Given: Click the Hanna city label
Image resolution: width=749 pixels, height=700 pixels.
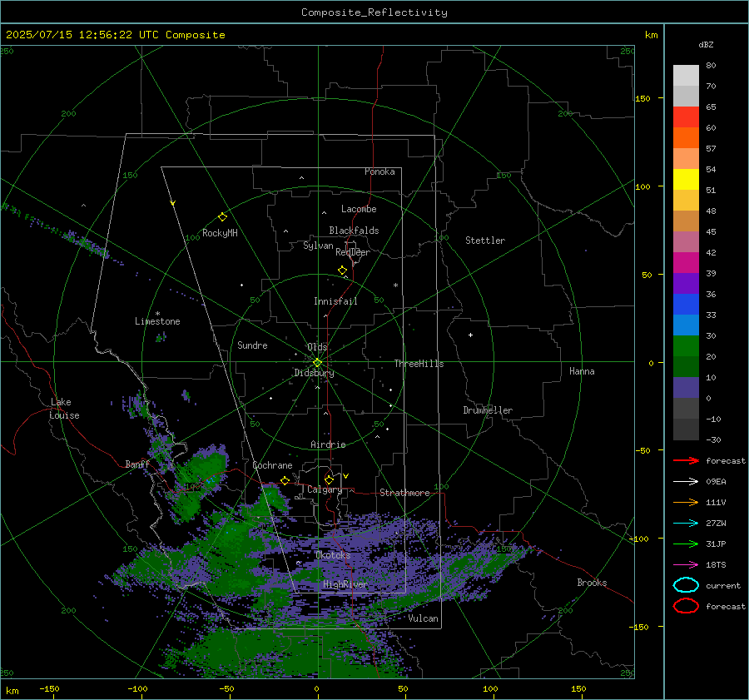Looking at the screenshot, I should pos(582,371).
